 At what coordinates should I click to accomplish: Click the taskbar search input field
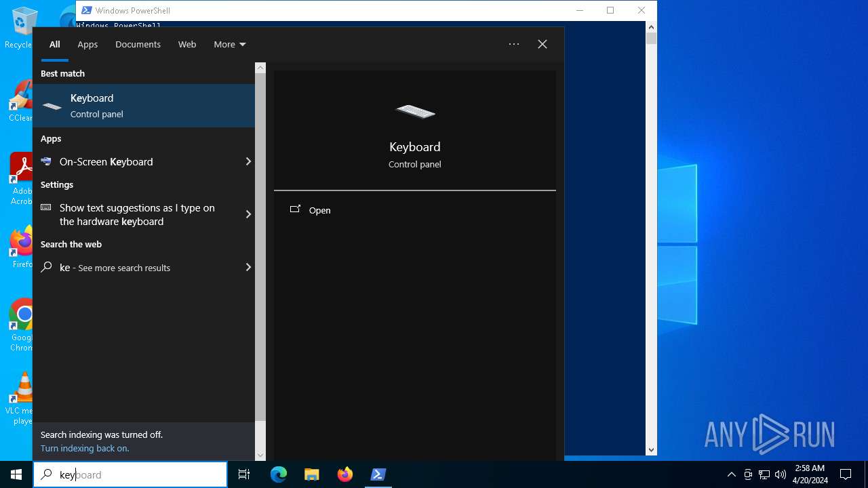tap(130, 474)
